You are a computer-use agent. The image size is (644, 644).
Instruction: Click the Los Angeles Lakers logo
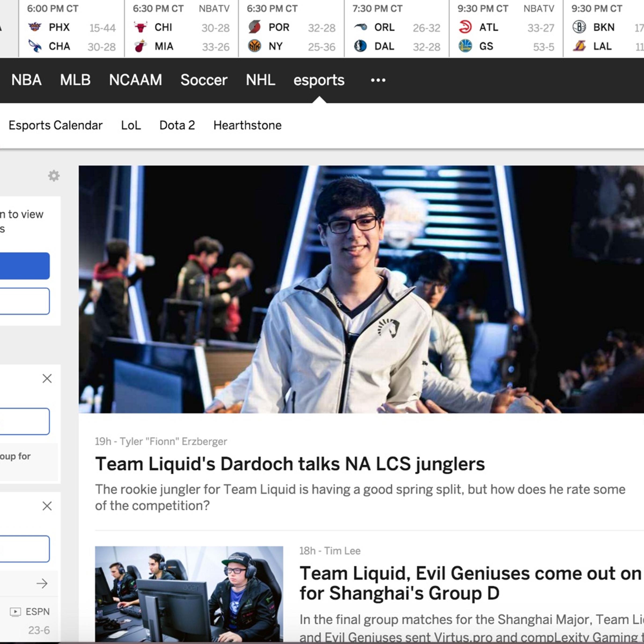[579, 46]
